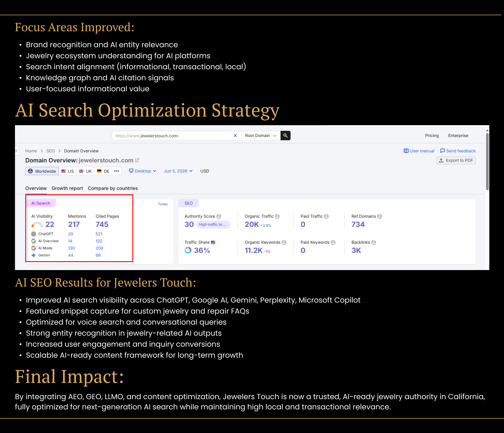This screenshot has height=433, width=504.
Task: Click Organic Traffic value 20K
Action: [x=252, y=224]
